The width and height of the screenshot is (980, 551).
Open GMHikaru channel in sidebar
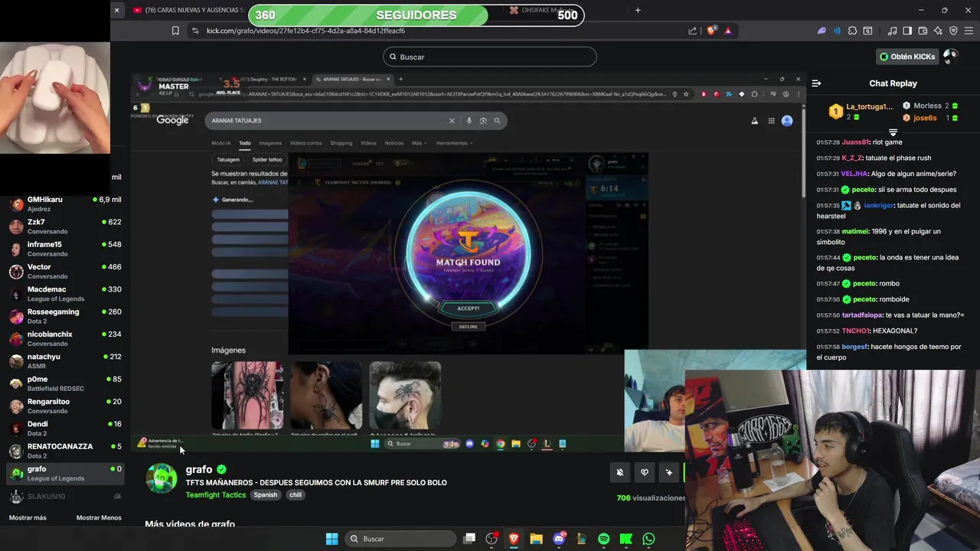pyautogui.click(x=64, y=204)
